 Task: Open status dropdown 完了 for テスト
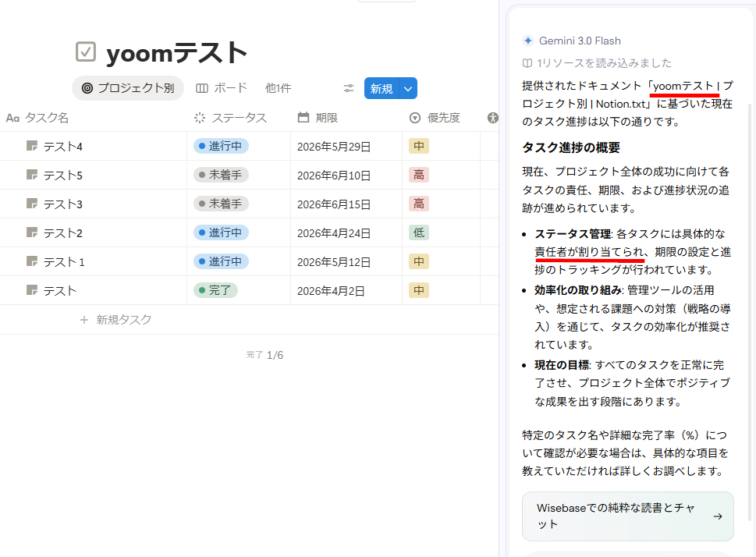pos(215,290)
